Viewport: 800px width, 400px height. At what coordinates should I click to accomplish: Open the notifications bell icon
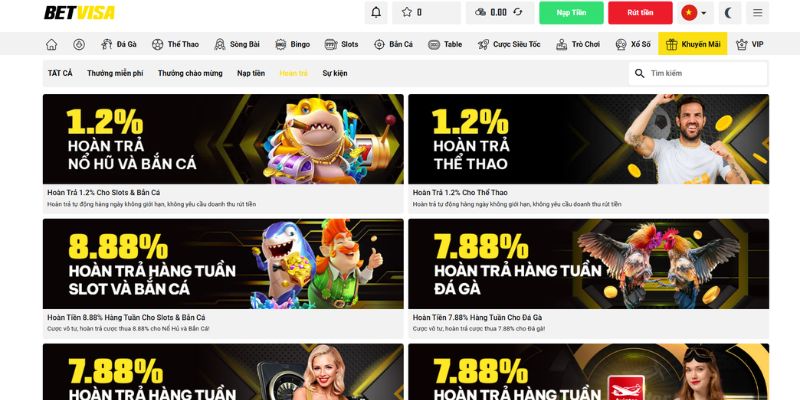tap(376, 12)
